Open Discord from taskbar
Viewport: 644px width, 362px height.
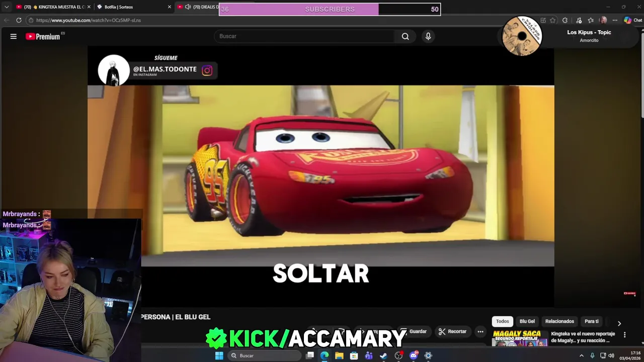click(414, 355)
